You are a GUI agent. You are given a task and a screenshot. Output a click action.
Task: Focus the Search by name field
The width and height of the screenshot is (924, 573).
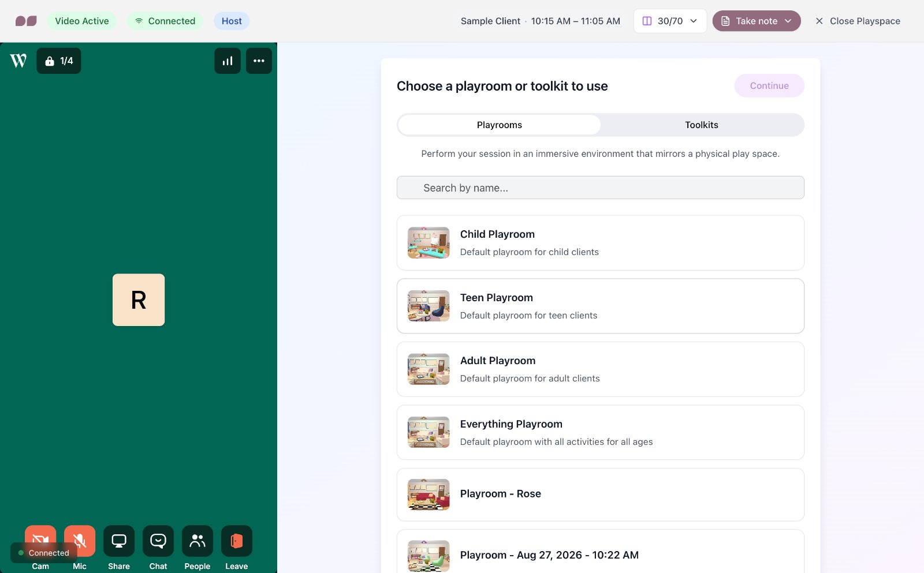click(601, 188)
